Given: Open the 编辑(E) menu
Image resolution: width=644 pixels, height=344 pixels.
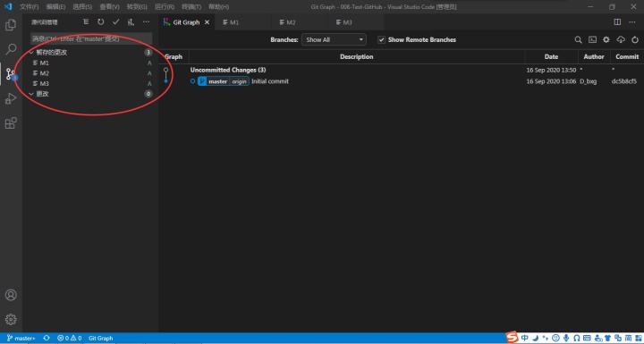Looking at the screenshot, I should coord(55,7).
